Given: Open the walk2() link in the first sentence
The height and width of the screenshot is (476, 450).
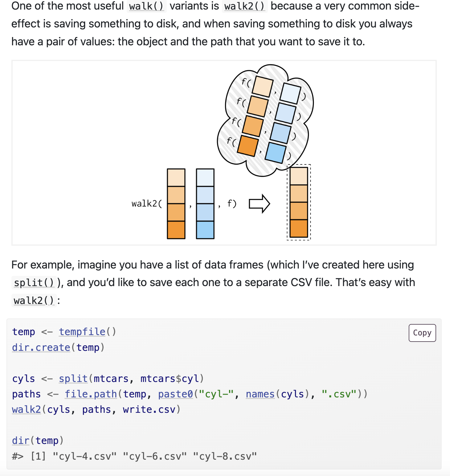Looking at the screenshot, I should [x=244, y=6].
